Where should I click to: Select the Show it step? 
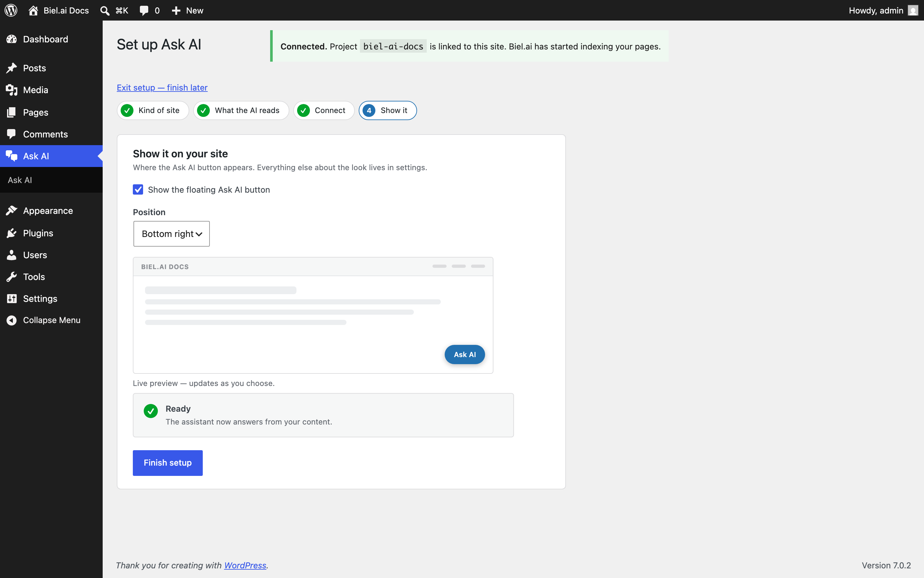[388, 110]
